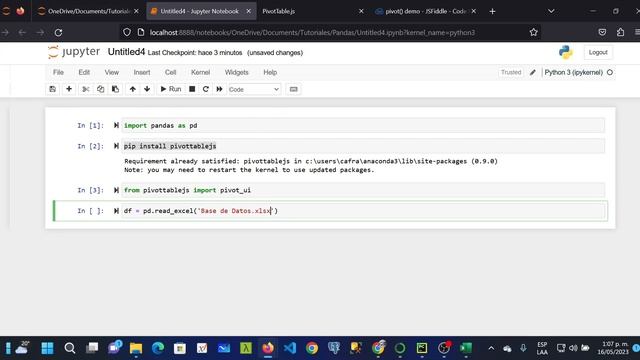Click the Jupyter logo
The width and height of the screenshot is (640, 360).
(74, 52)
